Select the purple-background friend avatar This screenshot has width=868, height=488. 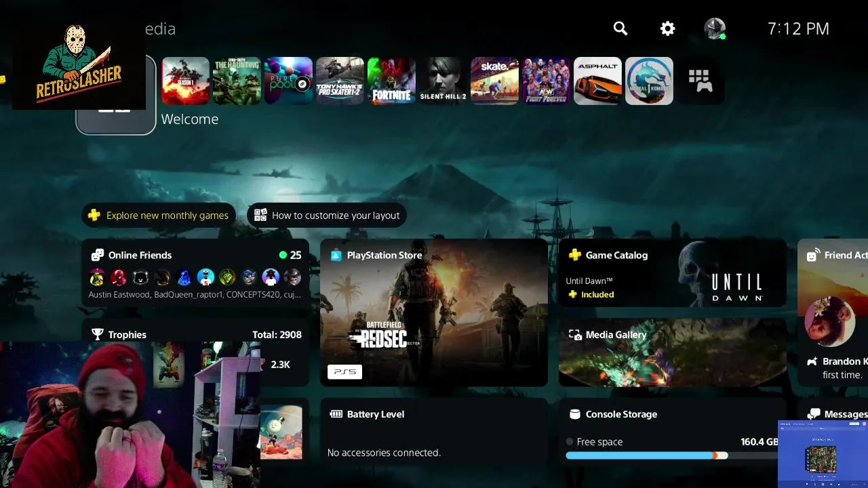point(271,277)
